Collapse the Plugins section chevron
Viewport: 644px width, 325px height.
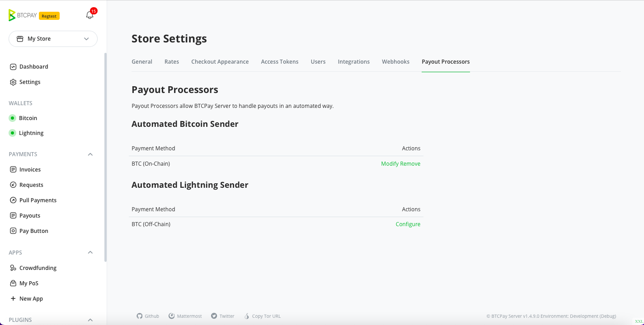coord(90,320)
